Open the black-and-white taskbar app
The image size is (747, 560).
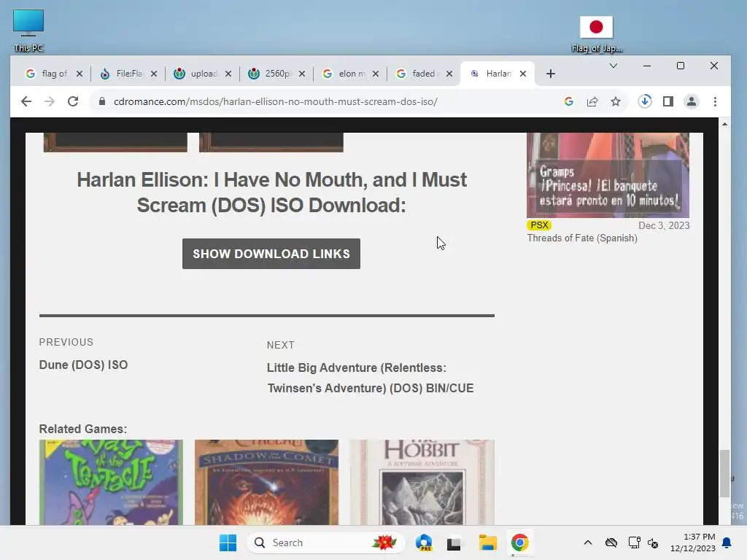pyautogui.click(x=454, y=542)
